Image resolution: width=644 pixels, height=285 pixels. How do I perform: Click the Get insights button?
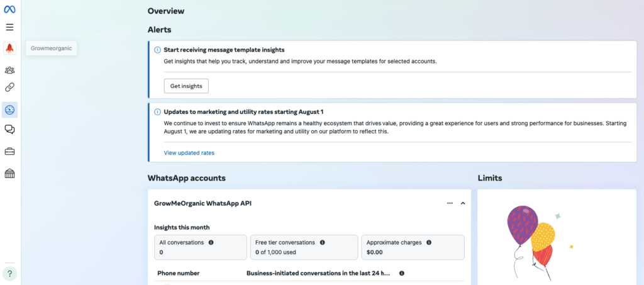(x=186, y=86)
